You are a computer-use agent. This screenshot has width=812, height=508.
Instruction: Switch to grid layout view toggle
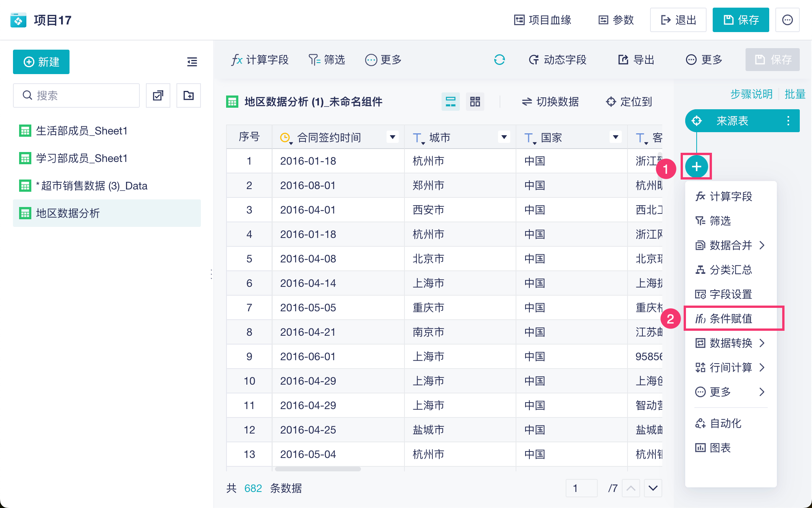pos(475,102)
